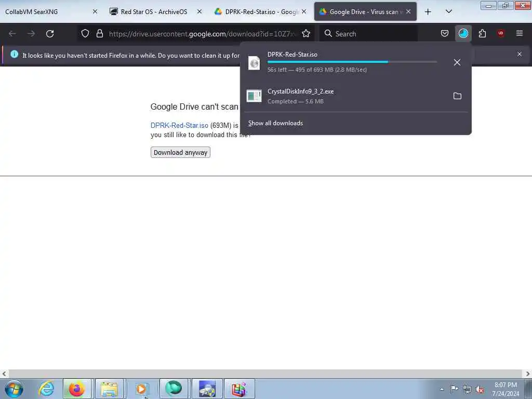Click the muted volume tray icon

click(x=480, y=389)
